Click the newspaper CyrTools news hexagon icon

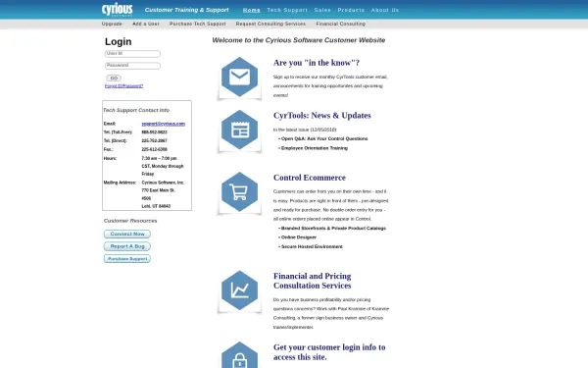(x=239, y=130)
